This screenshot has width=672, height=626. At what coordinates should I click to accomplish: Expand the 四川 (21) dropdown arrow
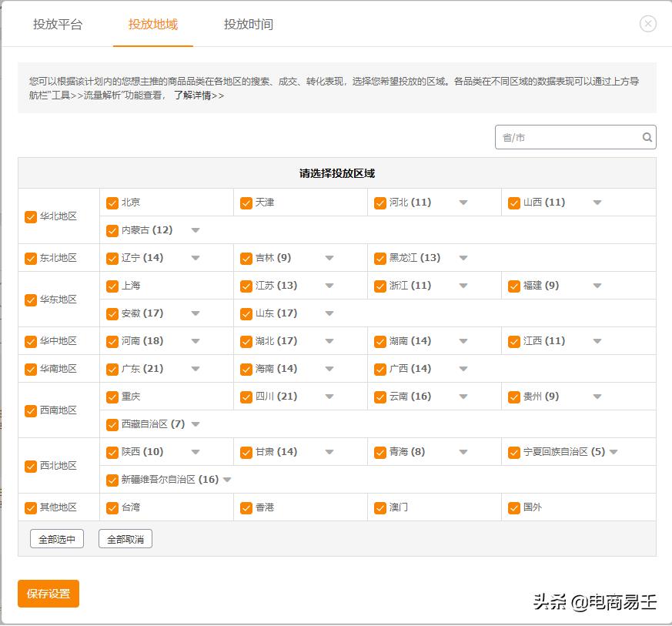point(329,397)
